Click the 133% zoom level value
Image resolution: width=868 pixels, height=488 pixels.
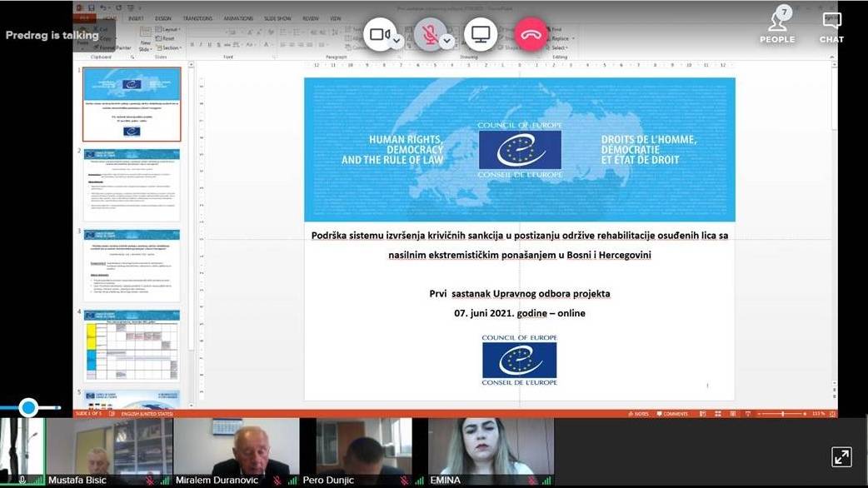click(x=818, y=414)
